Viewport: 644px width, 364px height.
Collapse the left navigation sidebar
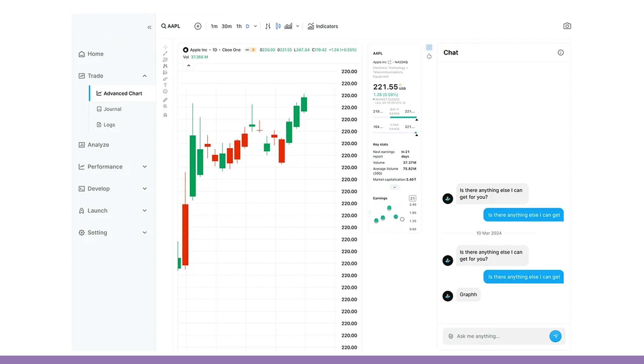(149, 27)
